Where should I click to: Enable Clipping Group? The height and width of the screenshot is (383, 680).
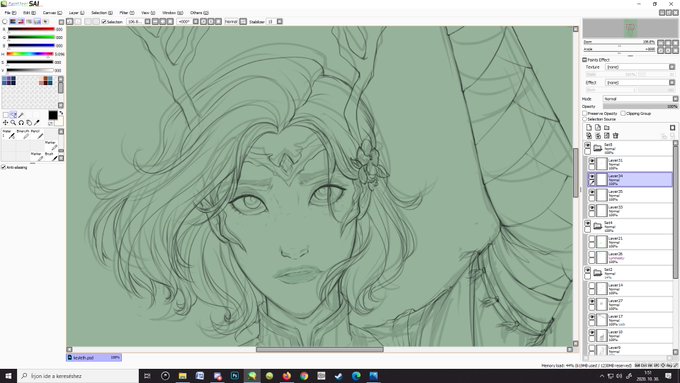click(623, 113)
